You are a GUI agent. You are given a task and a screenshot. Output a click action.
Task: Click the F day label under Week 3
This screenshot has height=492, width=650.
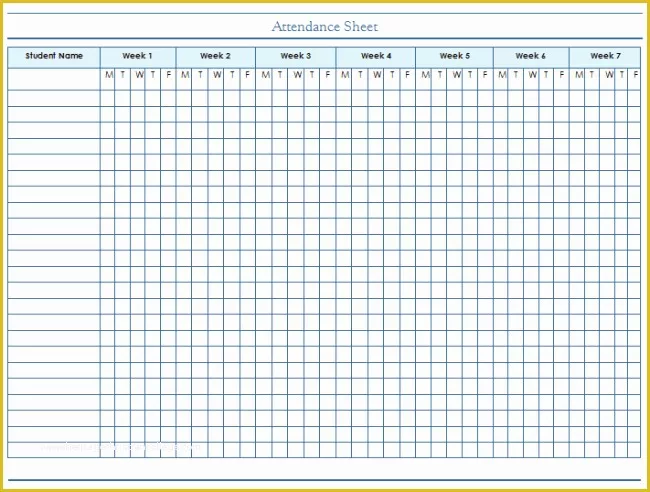pos(328,75)
